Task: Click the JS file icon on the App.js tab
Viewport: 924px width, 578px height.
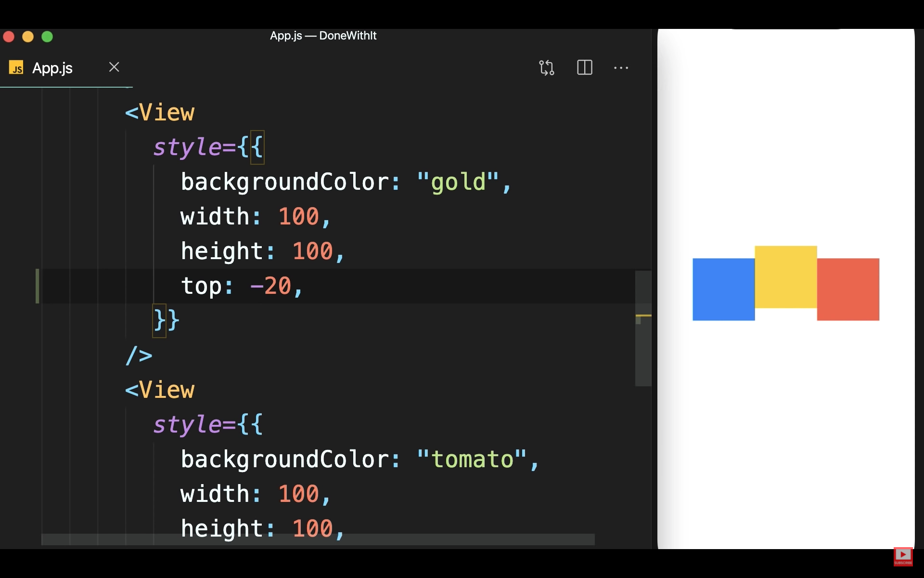Action: pos(16,68)
